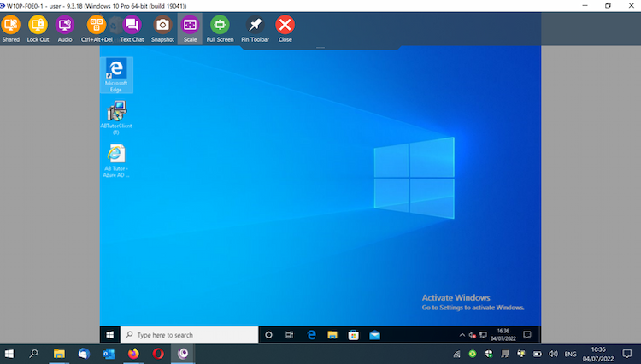Click the Shared control mode icon

pos(11,26)
